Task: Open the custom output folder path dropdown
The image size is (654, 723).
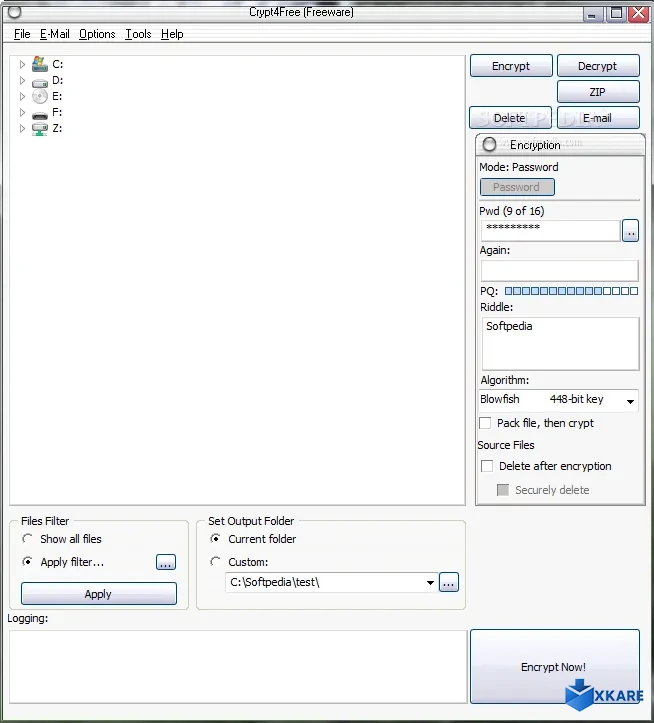Action: (430, 582)
